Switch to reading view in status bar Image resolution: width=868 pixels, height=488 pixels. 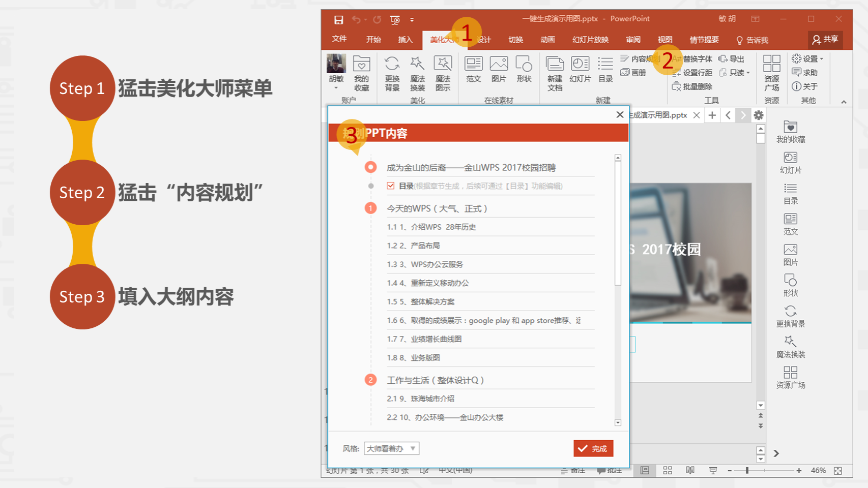click(690, 471)
